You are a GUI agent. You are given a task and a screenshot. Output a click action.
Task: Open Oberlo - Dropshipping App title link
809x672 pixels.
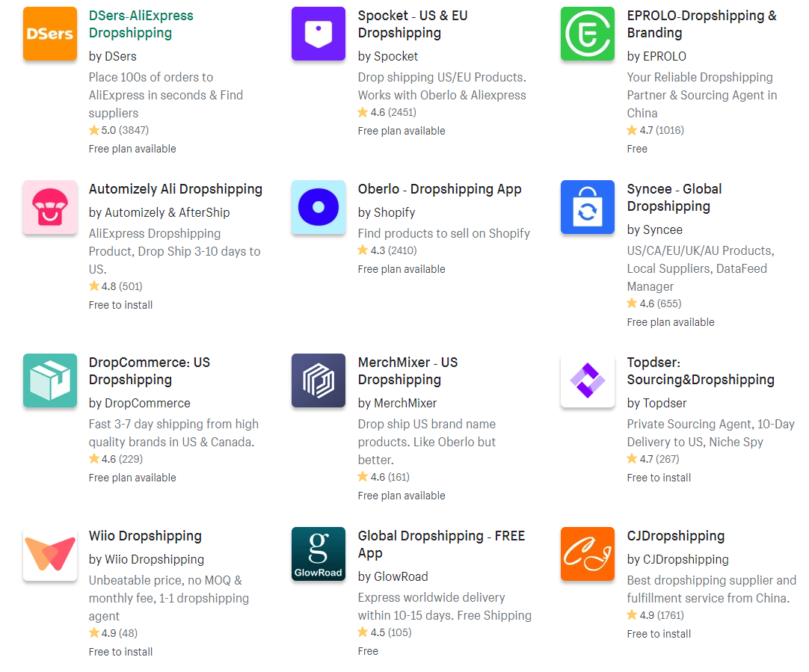pos(440,189)
